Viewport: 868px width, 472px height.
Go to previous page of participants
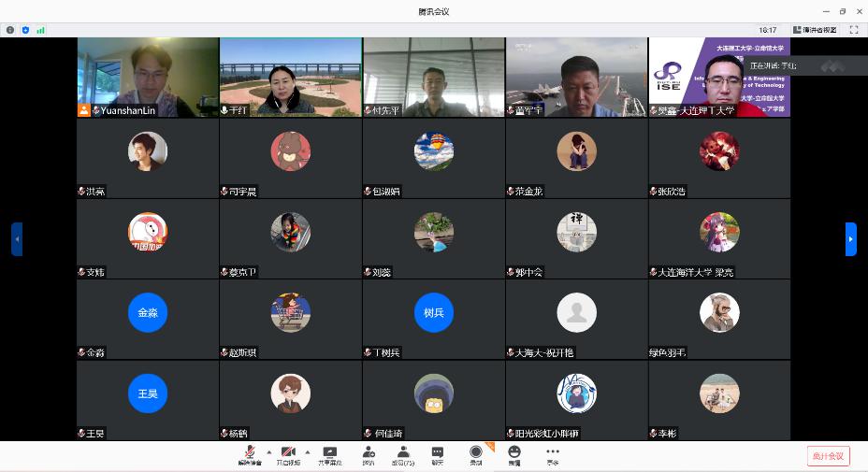pyautogui.click(x=17, y=239)
